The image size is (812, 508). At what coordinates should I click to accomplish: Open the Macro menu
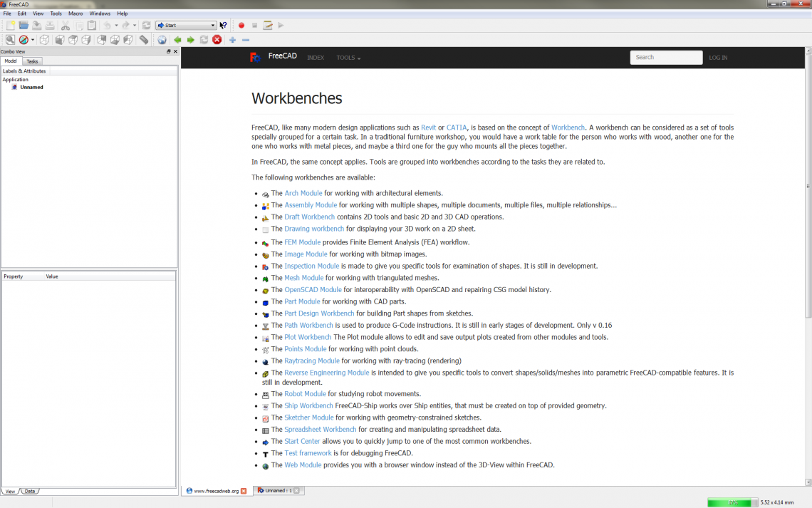pos(76,14)
